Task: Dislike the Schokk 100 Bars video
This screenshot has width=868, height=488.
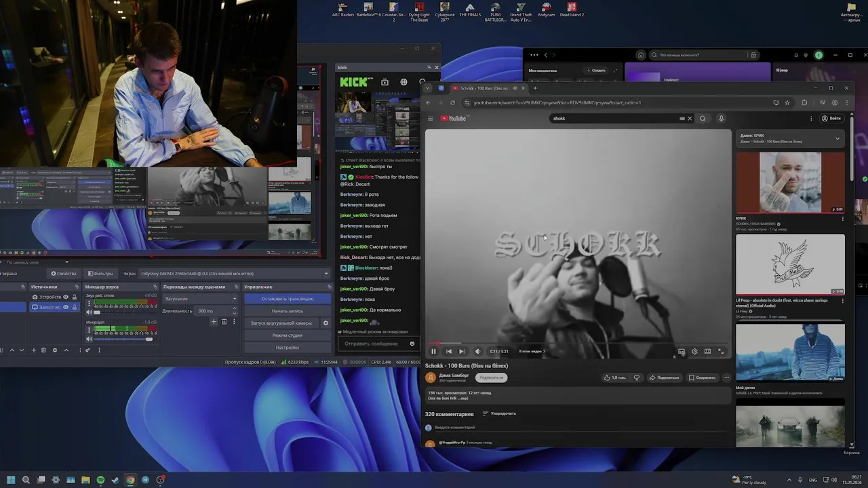Action: coord(636,378)
